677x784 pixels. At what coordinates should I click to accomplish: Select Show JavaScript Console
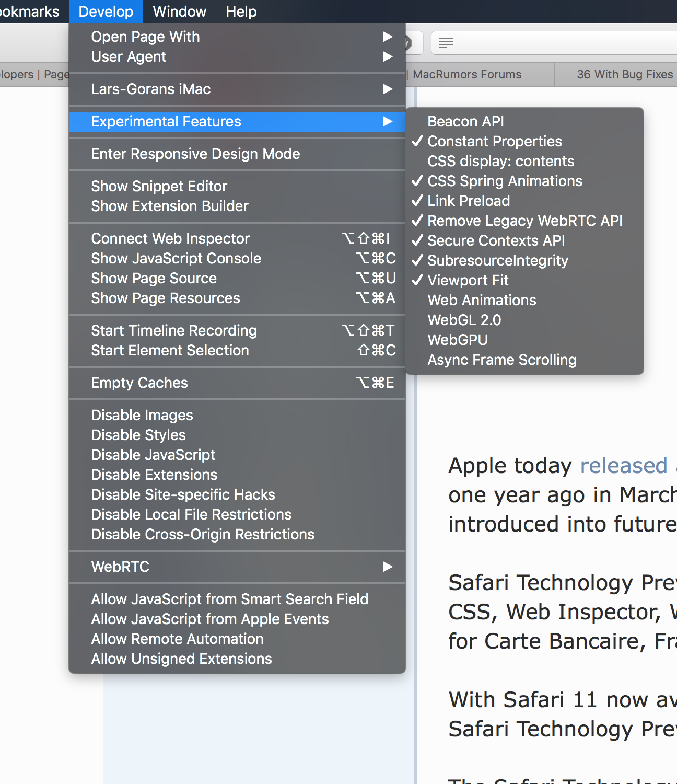click(237, 258)
